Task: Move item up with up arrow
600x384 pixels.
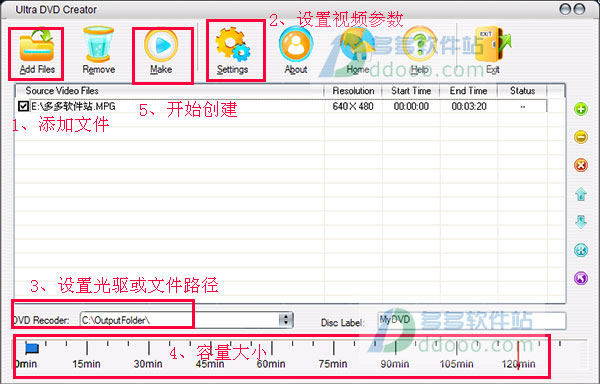Action: coord(580,194)
